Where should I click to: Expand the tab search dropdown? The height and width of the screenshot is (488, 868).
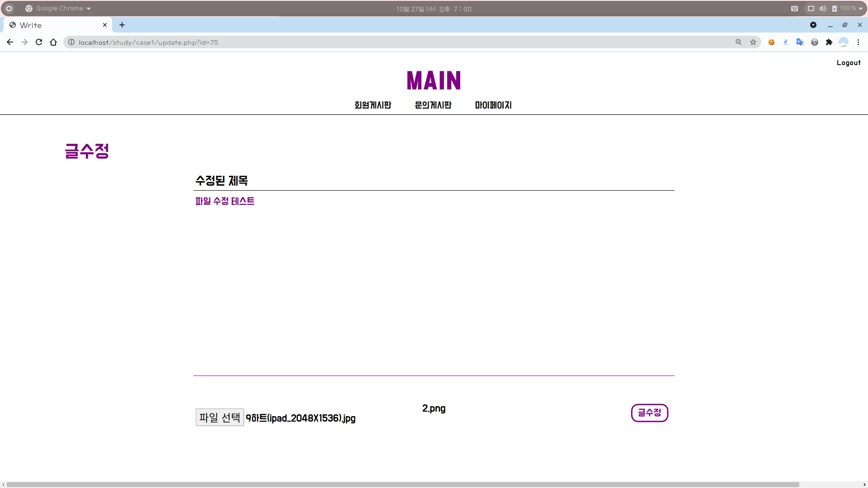click(813, 25)
